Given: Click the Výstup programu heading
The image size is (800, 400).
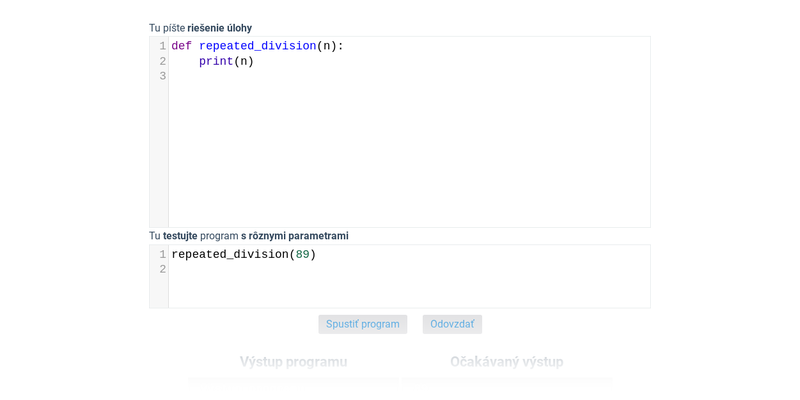Looking at the screenshot, I should [293, 362].
